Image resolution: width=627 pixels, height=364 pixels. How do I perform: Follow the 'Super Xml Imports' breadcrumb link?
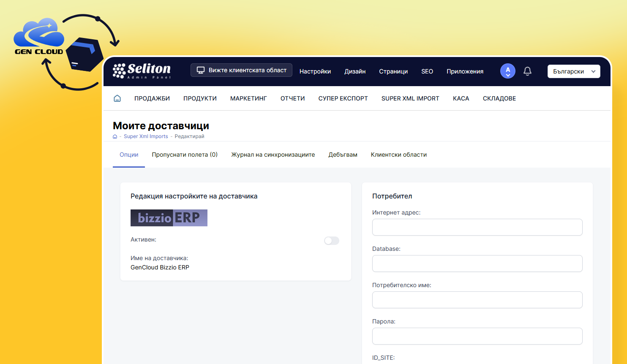pos(146,136)
